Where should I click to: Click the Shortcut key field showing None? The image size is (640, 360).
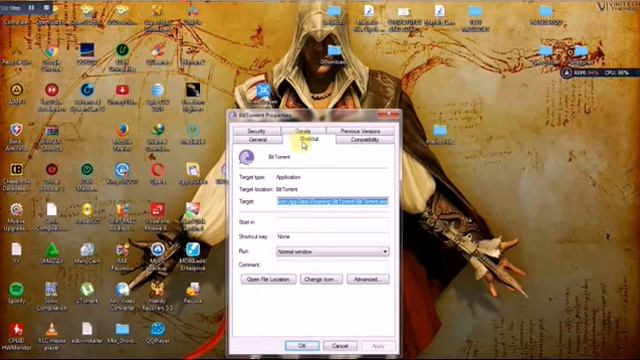tap(332, 237)
